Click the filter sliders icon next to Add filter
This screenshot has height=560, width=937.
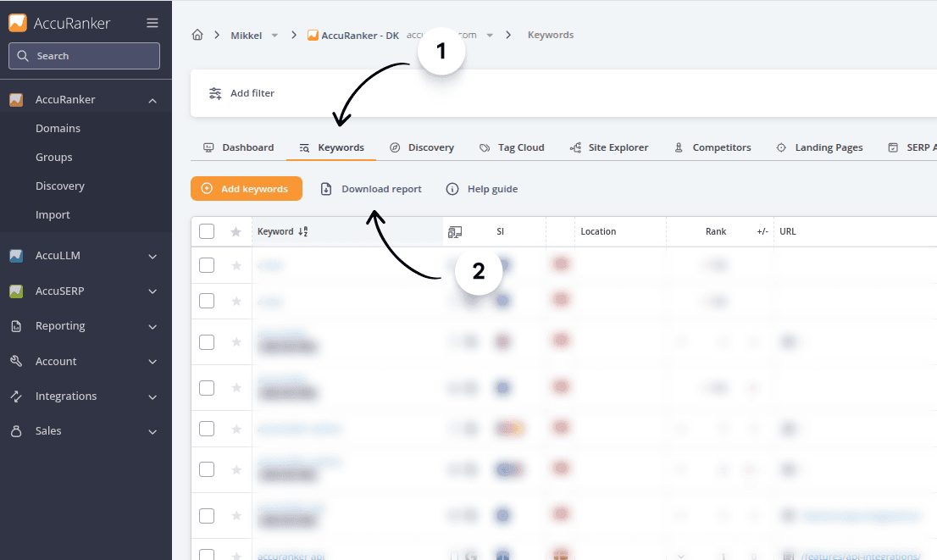click(x=215, y=93)
